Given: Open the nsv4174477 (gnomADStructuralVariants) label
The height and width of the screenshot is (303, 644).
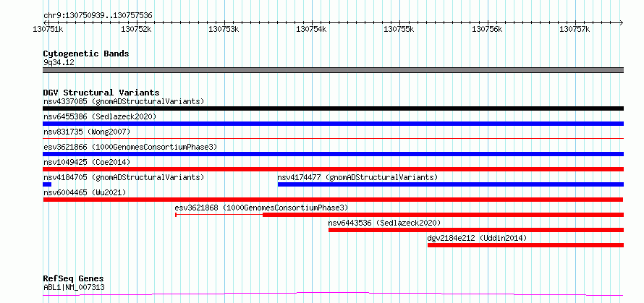Looking at the screenshot, I should pos(357,177).
